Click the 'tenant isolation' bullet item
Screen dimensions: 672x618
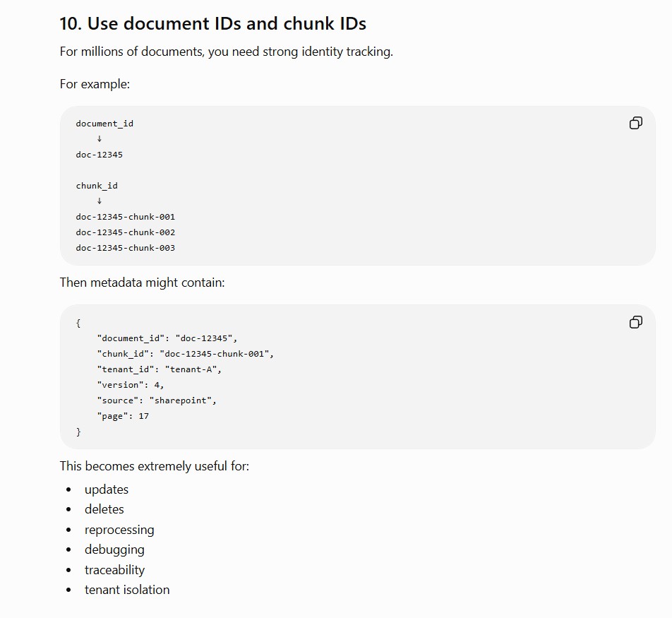coord(127,590)
